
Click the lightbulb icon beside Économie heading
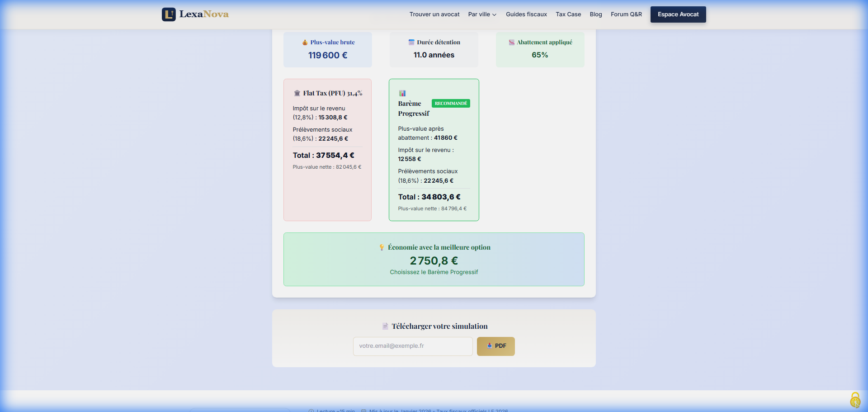(382, 247)
